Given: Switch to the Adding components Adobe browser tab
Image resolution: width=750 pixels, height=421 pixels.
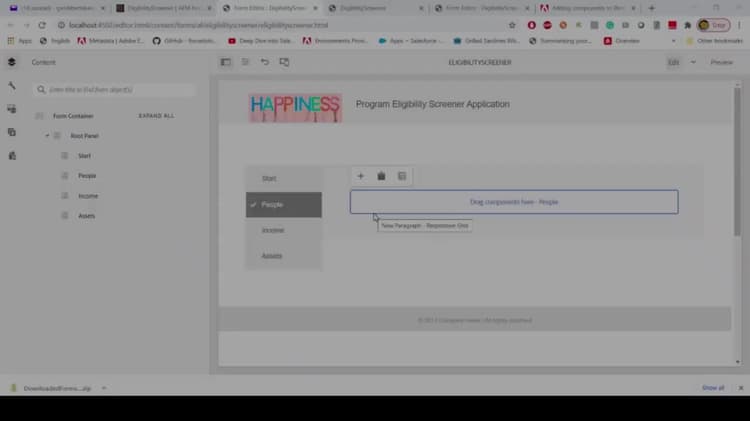Looking at the screenshot, I should [588, 8].
